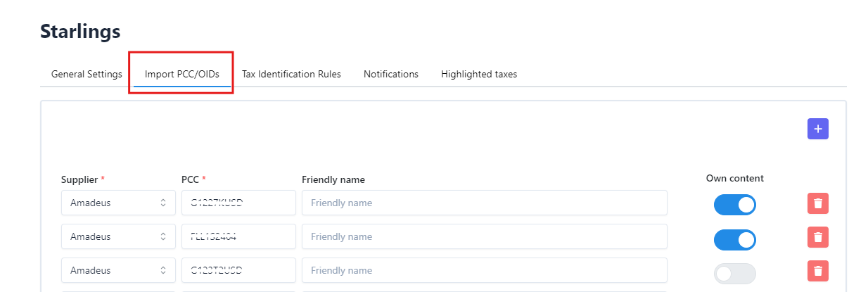Open the first row's Supplier dropdown

click(x=118, y=203)
